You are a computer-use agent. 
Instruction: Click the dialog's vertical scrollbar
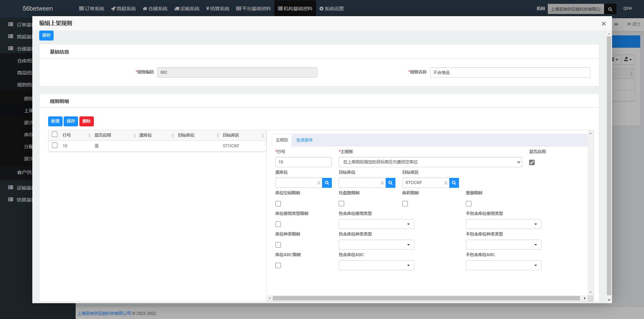point(609,166)
